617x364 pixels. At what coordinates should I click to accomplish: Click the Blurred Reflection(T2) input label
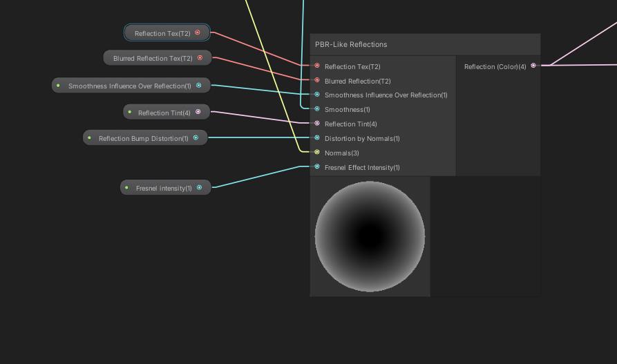pyautogui.click(x=358, y=82)
